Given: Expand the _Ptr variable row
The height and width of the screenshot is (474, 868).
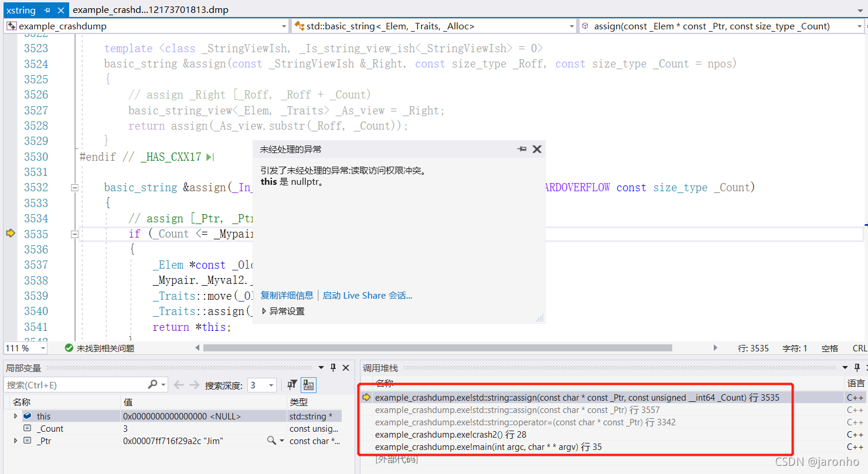Looking at the screenshot, I should pos(15,441).
